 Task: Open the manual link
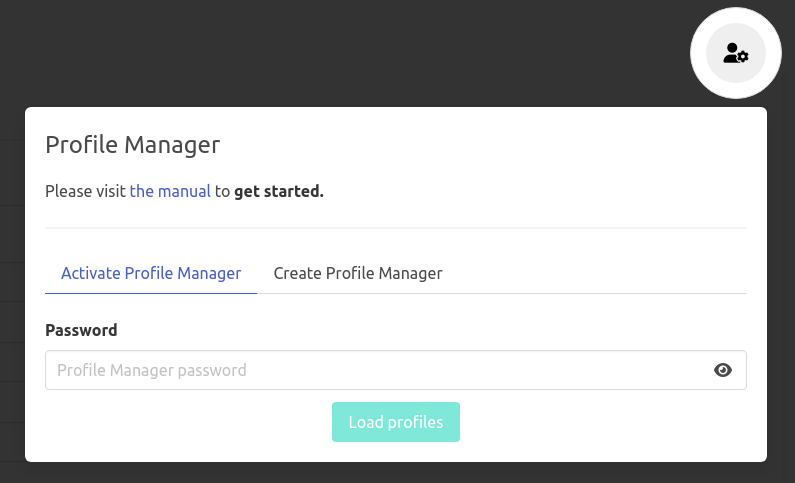(170, 191)
